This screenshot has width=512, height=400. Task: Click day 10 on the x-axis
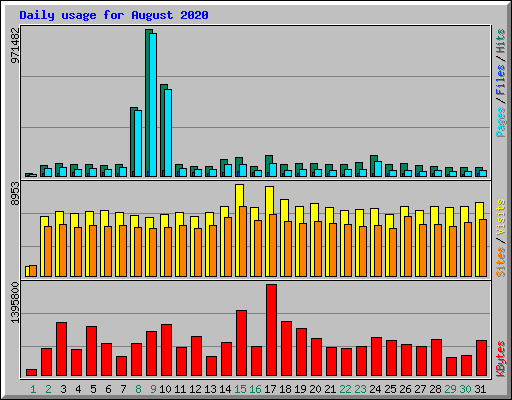coord(165,389)
